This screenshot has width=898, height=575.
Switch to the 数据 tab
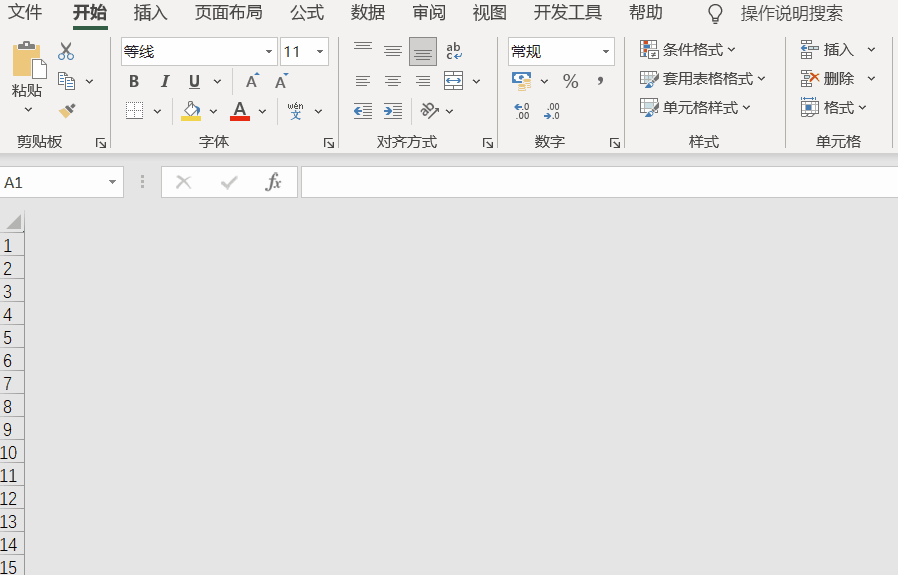368,13
